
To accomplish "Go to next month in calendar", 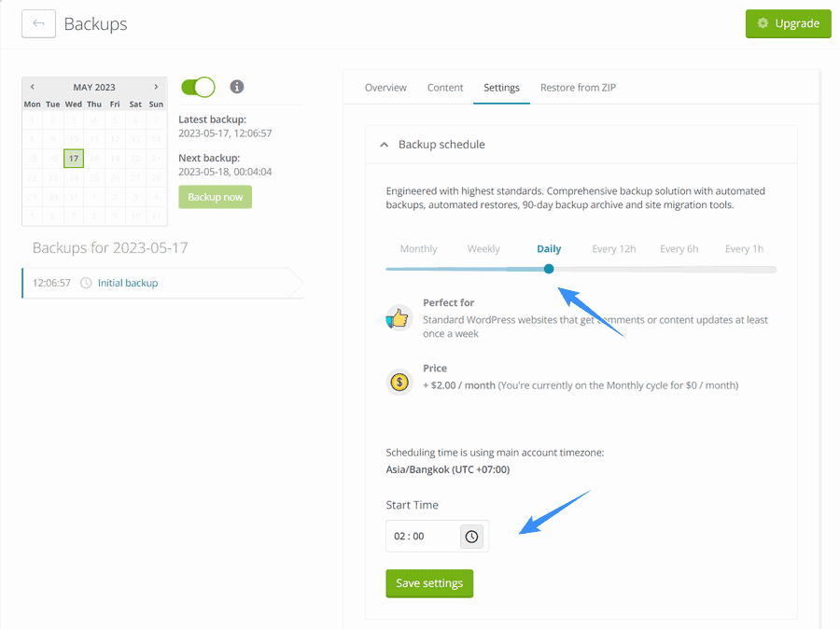I will point(156,87).
